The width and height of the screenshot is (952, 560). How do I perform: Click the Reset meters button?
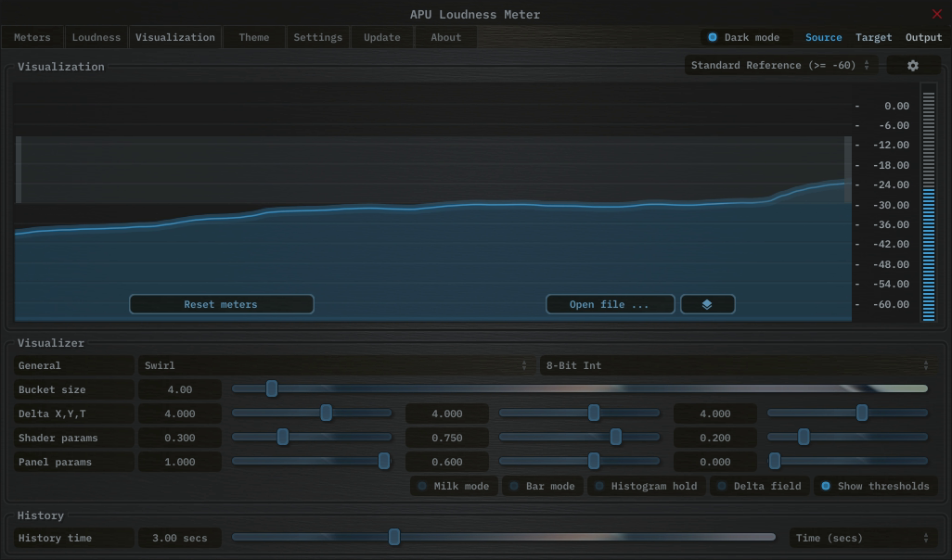(221, 304)
